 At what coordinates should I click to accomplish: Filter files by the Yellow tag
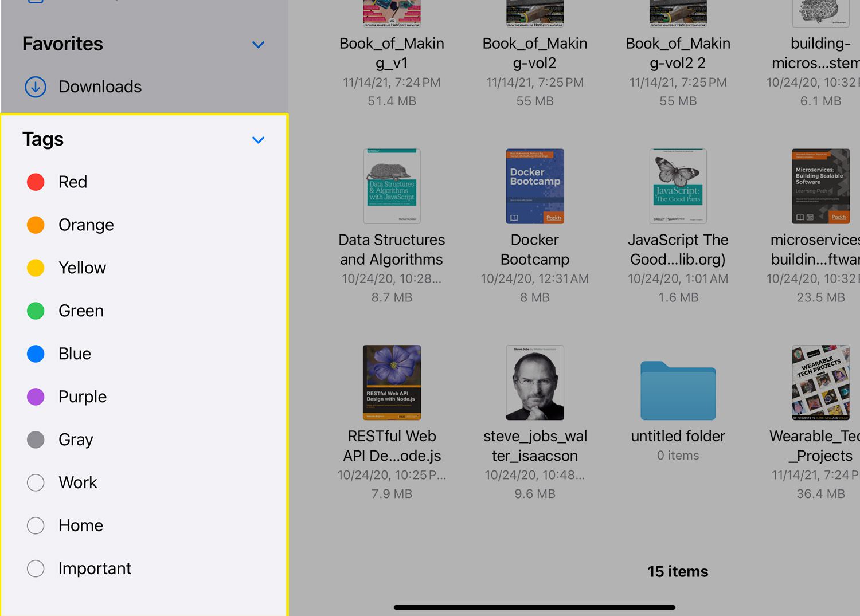tap(82, 268)
